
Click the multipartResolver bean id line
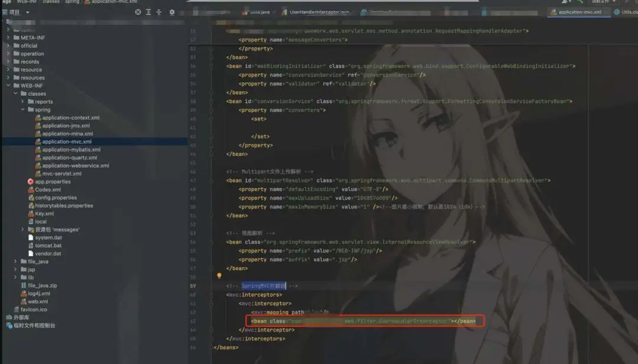click(388, 181)
